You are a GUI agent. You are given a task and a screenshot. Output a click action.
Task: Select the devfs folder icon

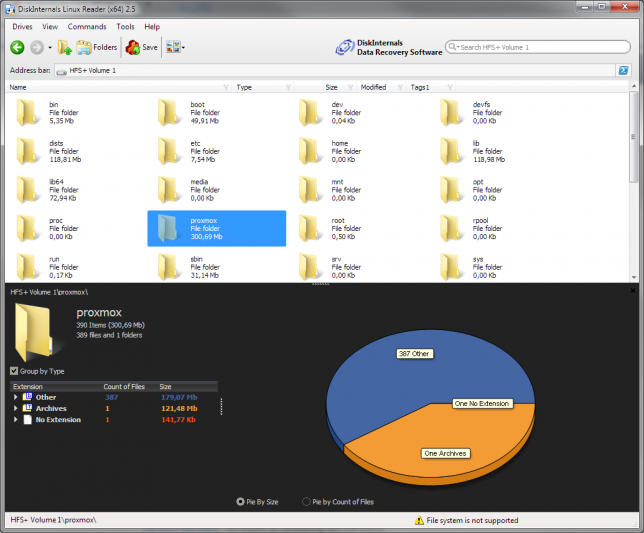point(452,112)
